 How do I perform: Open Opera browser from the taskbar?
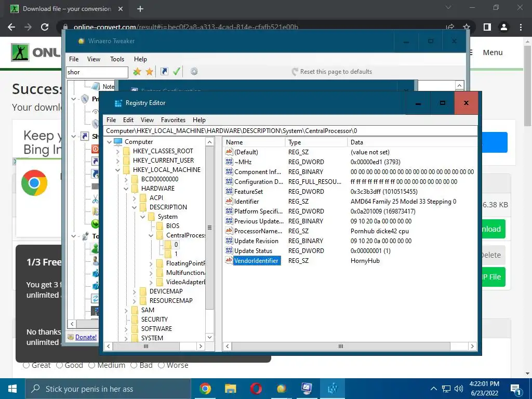point(256,389)
